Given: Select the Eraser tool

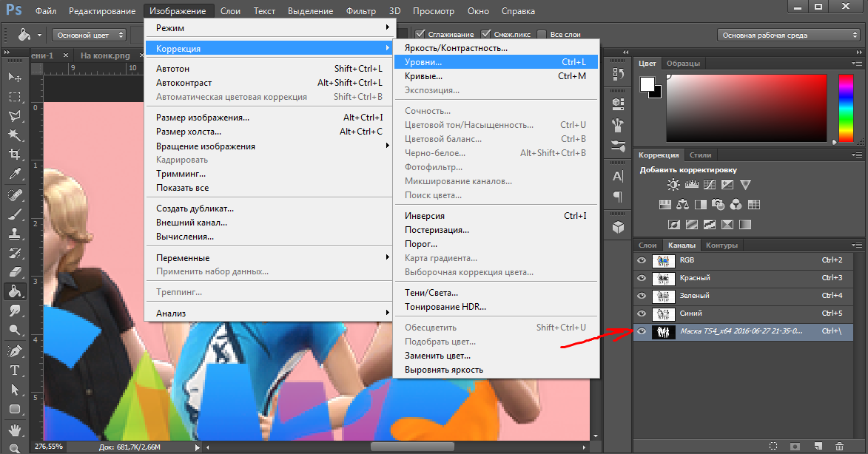Looking at the screenshot, I should [x=15, y=272].
